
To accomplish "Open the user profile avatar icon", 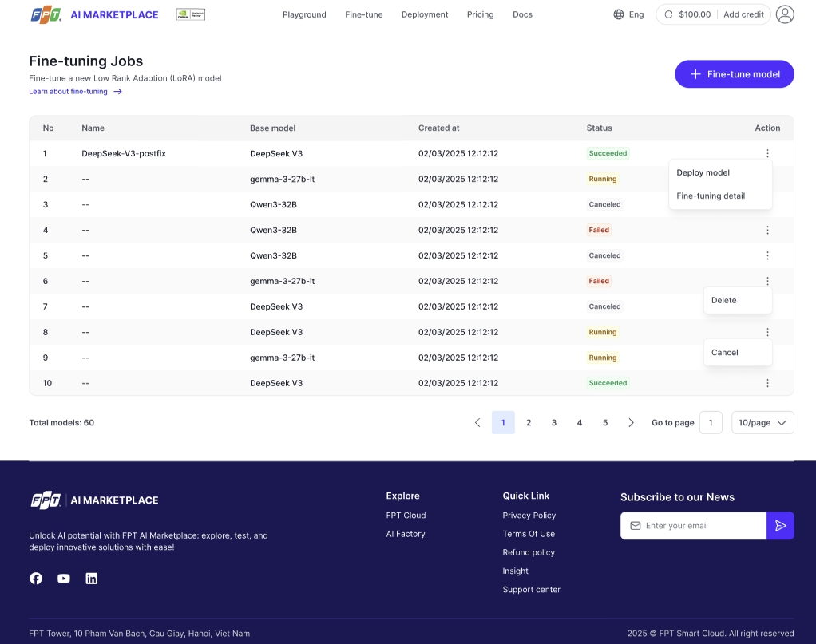I will 785,14.
